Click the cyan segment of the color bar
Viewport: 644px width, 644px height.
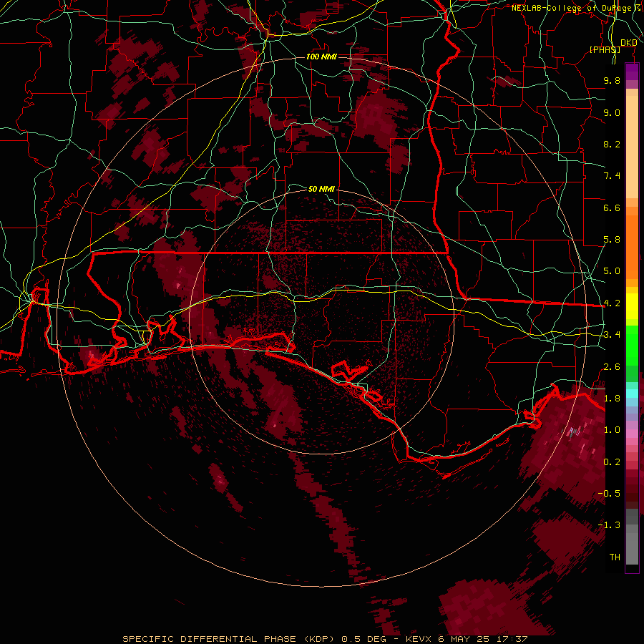tap(632, 394)
